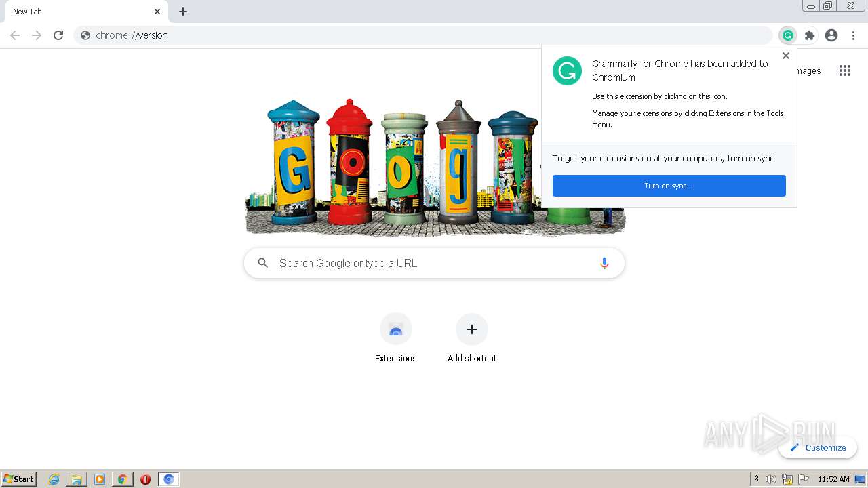Image resolution: width=868 pixels, height=488 pixels.
Task: Click the address bar showing chrome://version
Action: click(x=424, y=35)
